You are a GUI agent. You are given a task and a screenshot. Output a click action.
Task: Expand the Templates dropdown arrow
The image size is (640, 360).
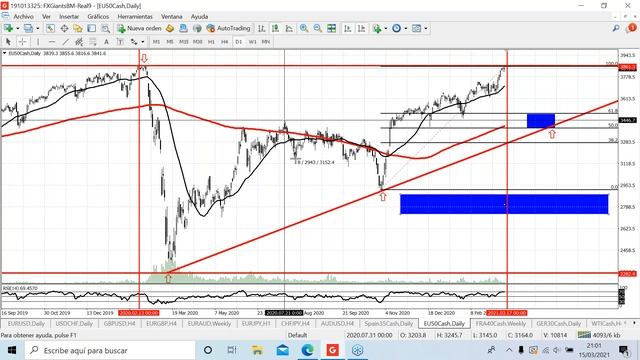426,29
